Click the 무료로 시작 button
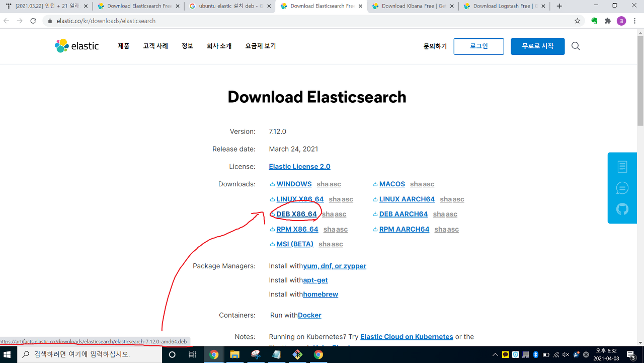 (538, 46)
